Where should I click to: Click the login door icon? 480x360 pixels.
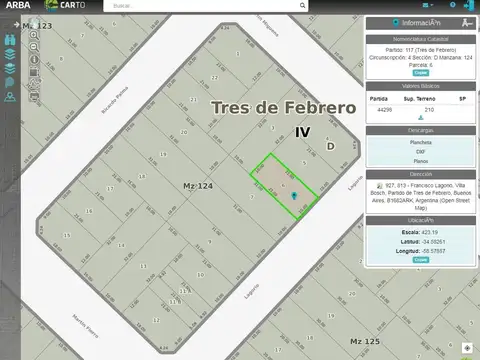469,5
